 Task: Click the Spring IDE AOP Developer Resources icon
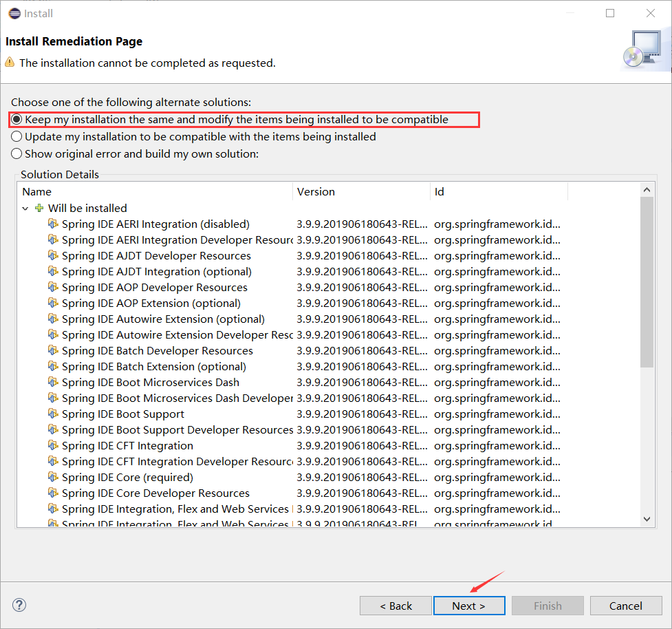pos(54,287)
